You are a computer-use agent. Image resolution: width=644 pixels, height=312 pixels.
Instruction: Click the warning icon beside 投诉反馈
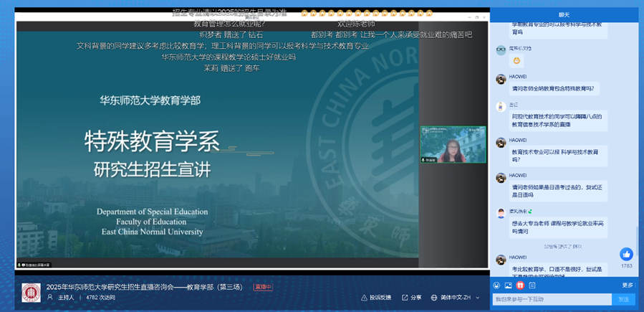click(x=364, y=298)
